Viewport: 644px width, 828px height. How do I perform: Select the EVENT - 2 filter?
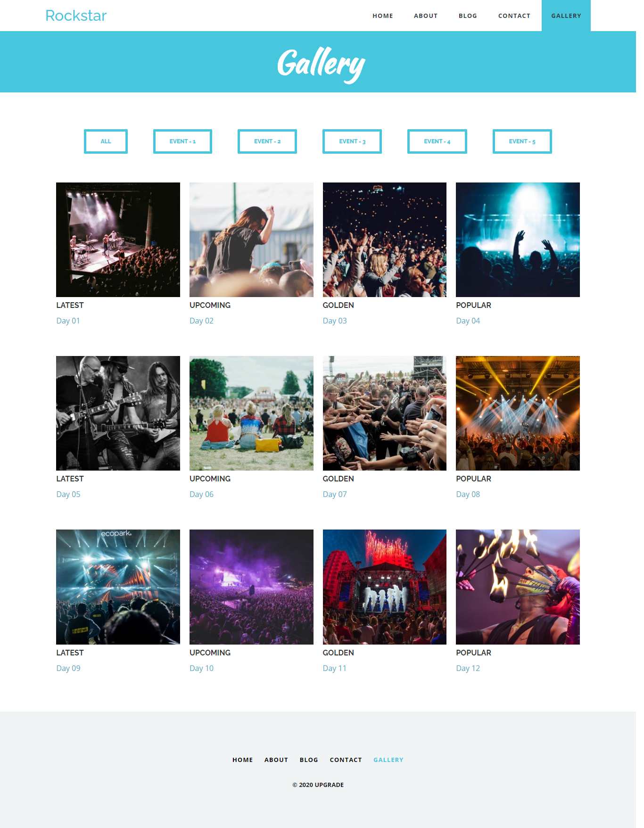pyautogui.click(x=267, y=141)
